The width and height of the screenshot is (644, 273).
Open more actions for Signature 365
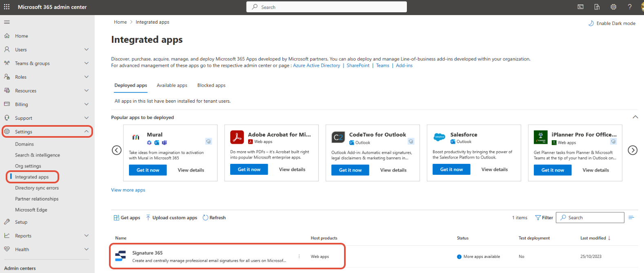[299, 256]
